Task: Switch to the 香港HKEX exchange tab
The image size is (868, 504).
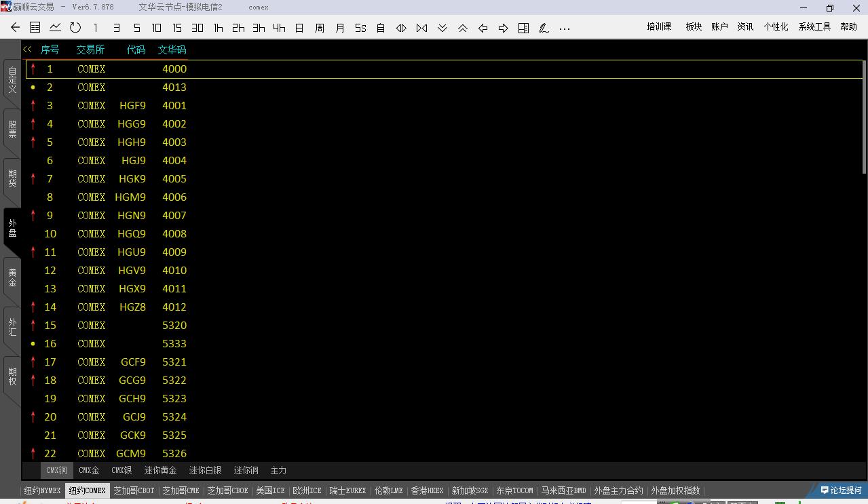Action: click(427, 490)
